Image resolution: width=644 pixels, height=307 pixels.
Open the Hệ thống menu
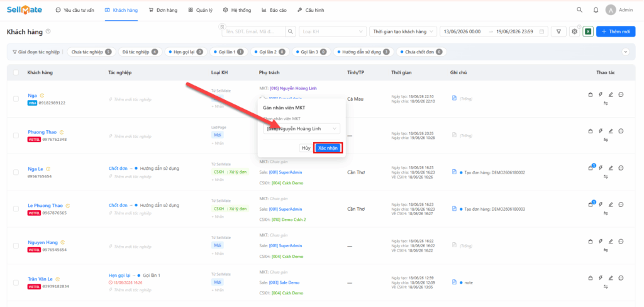point(237,10)
